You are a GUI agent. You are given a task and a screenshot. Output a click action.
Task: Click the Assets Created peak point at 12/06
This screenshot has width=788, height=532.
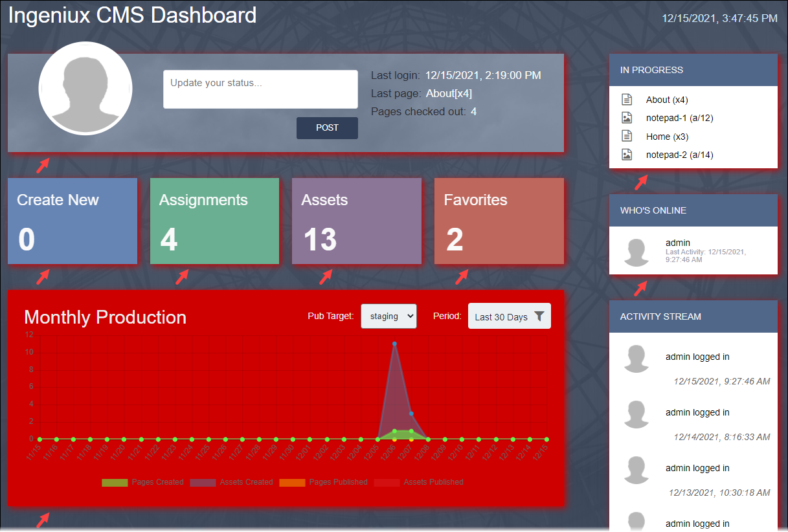click(394, 344)
